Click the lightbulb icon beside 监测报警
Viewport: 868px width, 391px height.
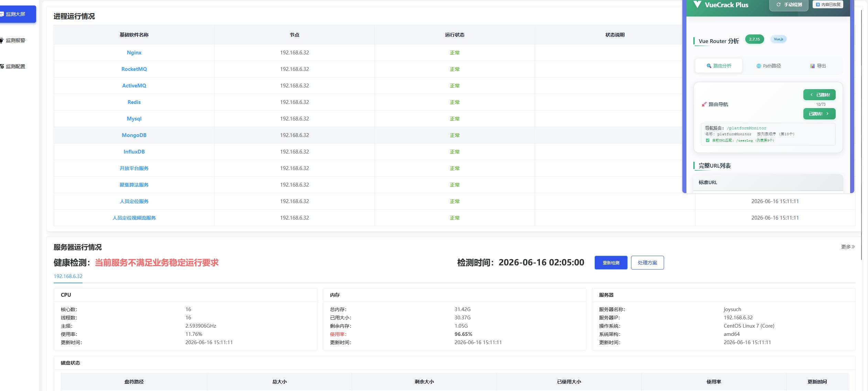click(x=2, y=41)
